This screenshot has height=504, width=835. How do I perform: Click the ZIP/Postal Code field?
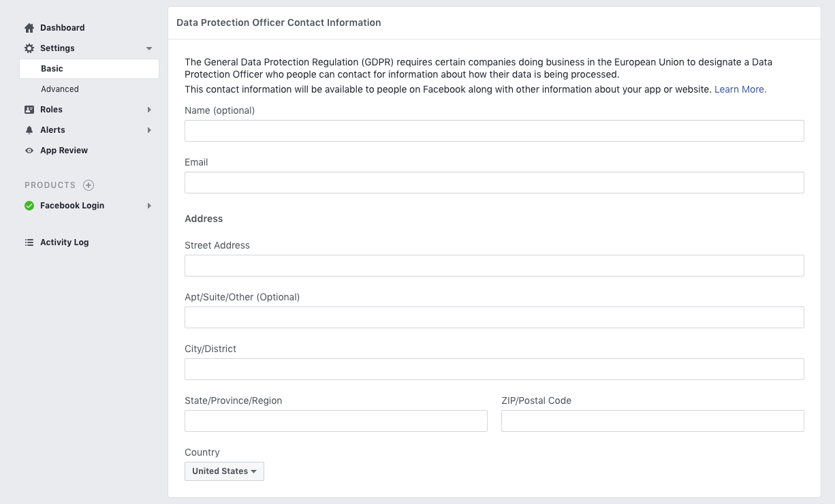[x=652, y=420]
